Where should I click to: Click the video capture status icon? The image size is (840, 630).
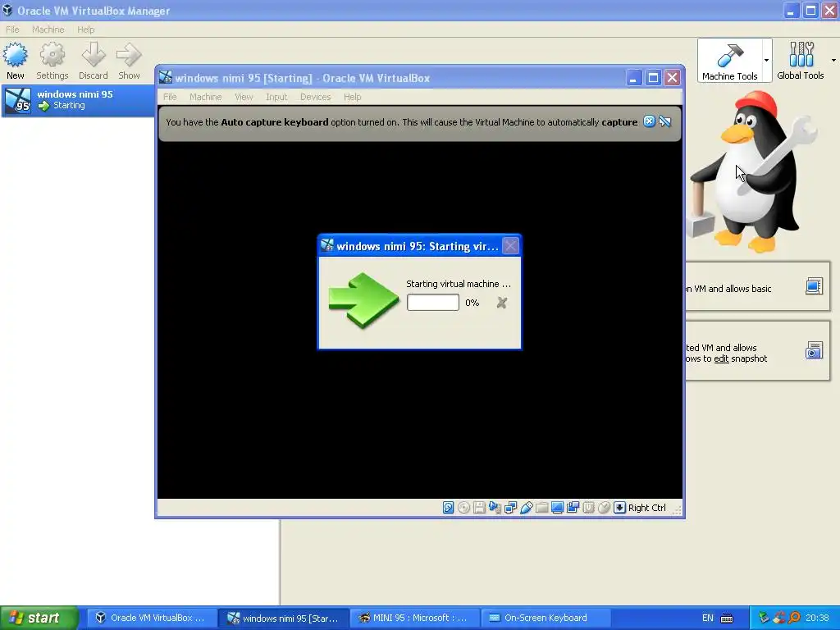573,507
